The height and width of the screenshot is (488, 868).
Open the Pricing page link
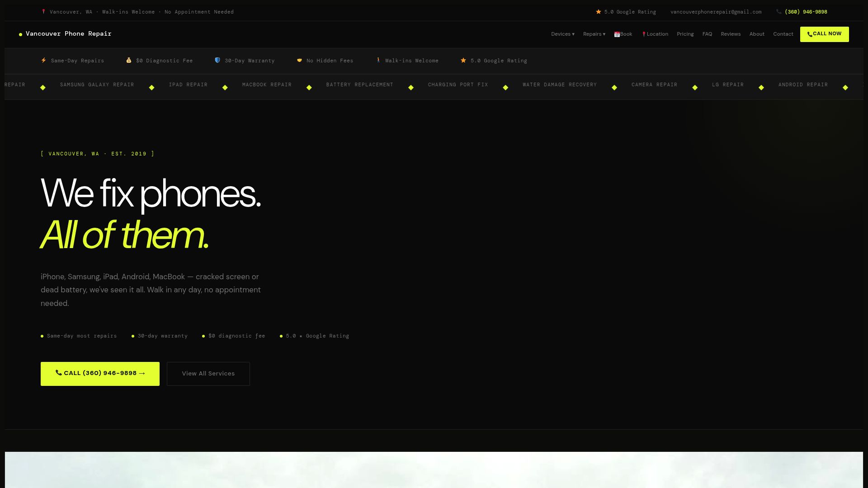point(685,34)
